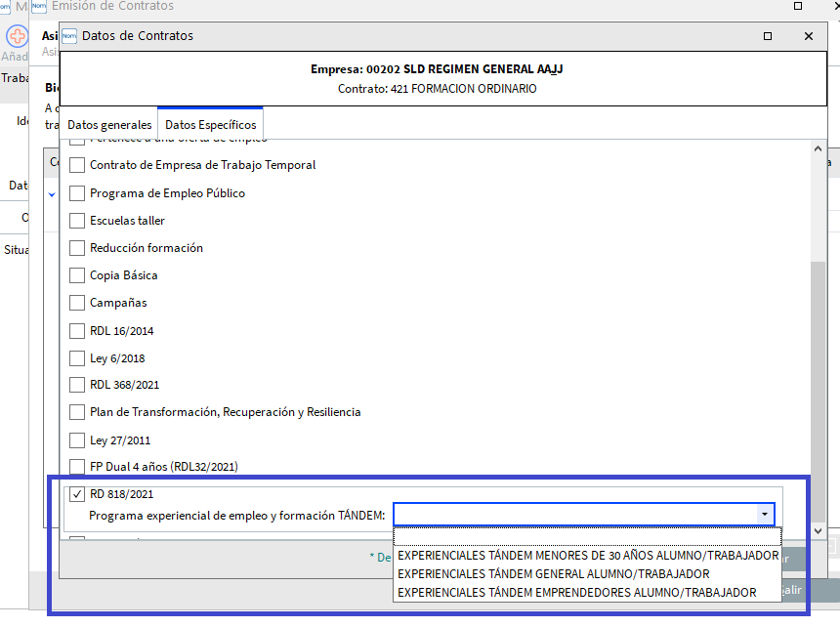Enable the Escuelas taller checkbox

coord(77,221)
